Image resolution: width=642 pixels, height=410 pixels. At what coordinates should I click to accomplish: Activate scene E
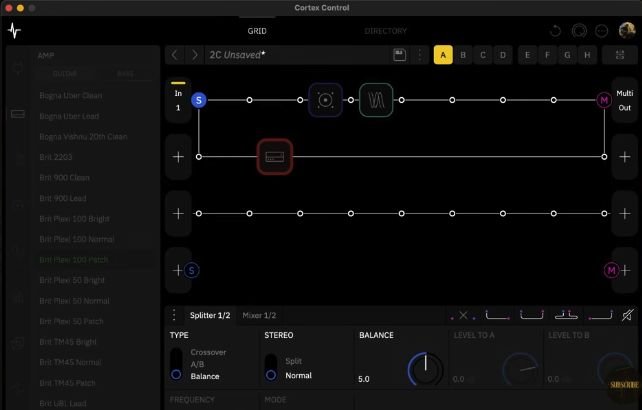click(527, 55)
